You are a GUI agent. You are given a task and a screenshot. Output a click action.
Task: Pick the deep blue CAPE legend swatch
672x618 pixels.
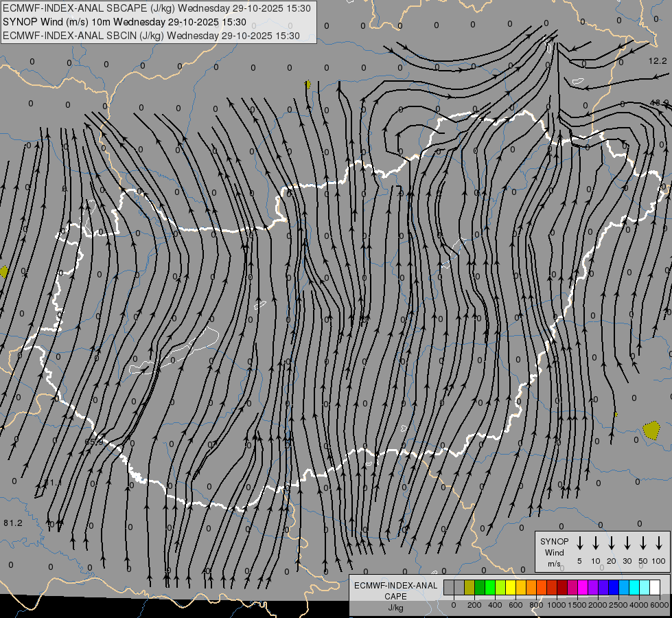(613, 587)
